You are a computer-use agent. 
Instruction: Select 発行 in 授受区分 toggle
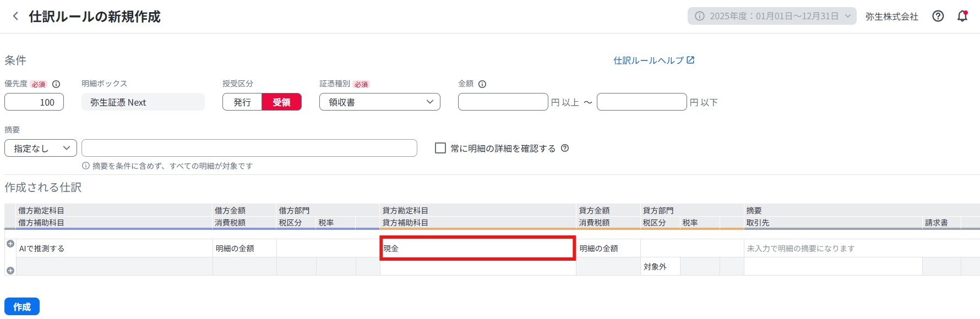coord(242,102)
